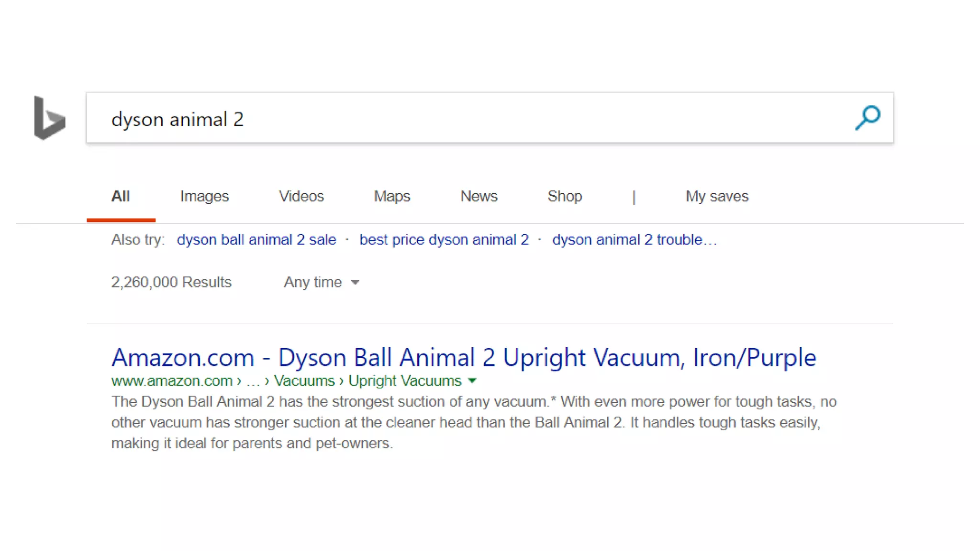
Task: Click the arrow next to Any time
Action: [355, 283]
